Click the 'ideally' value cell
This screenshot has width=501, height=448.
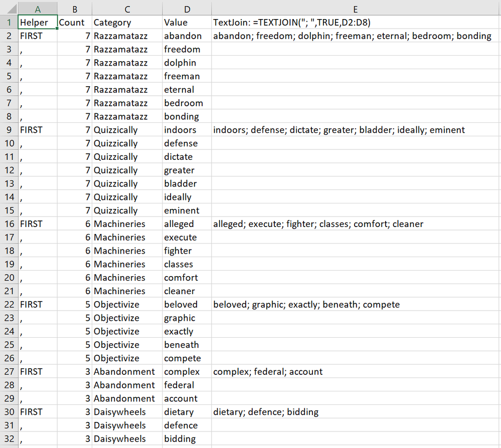coord(187,197)
